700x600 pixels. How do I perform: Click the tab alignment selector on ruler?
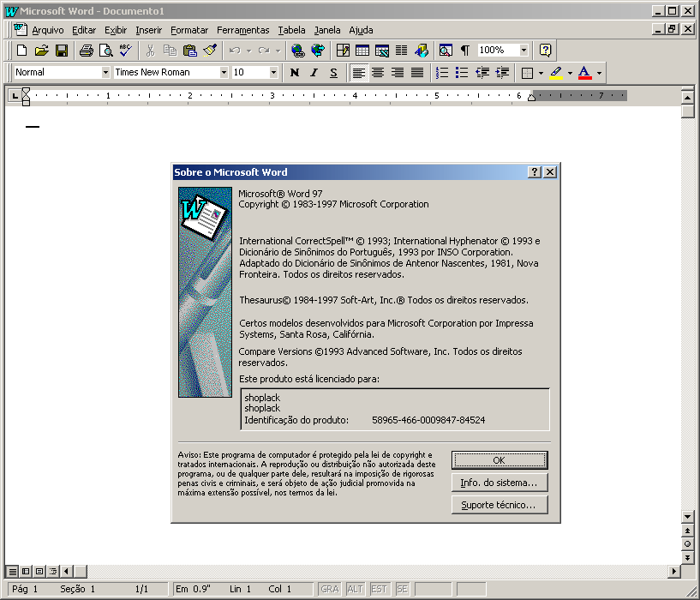[15, 95]
